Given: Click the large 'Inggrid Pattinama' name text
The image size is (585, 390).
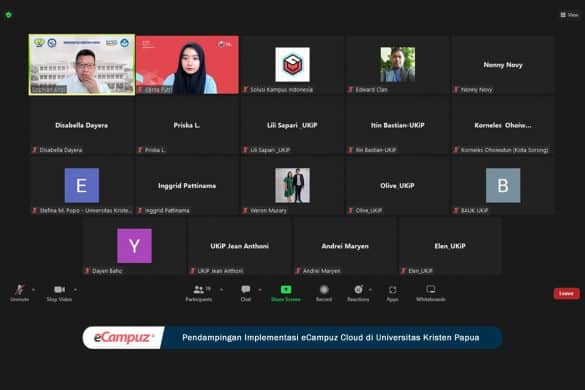Looking at the screenshot, I should coord(187,186).
